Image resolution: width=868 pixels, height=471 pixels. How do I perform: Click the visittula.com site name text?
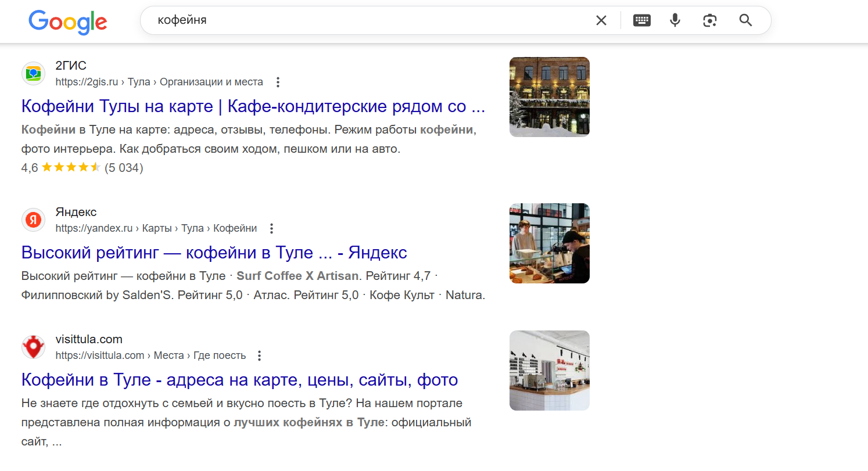(x=89, y=339)
